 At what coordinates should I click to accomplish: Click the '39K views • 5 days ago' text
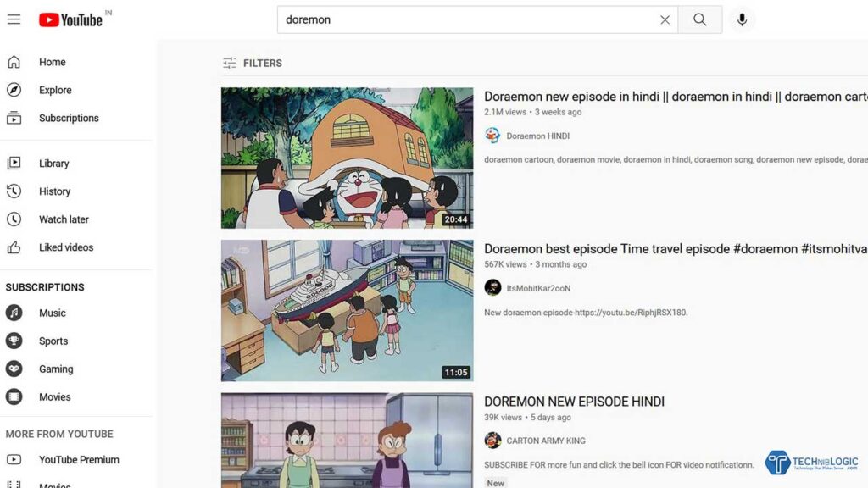[527, 417]
